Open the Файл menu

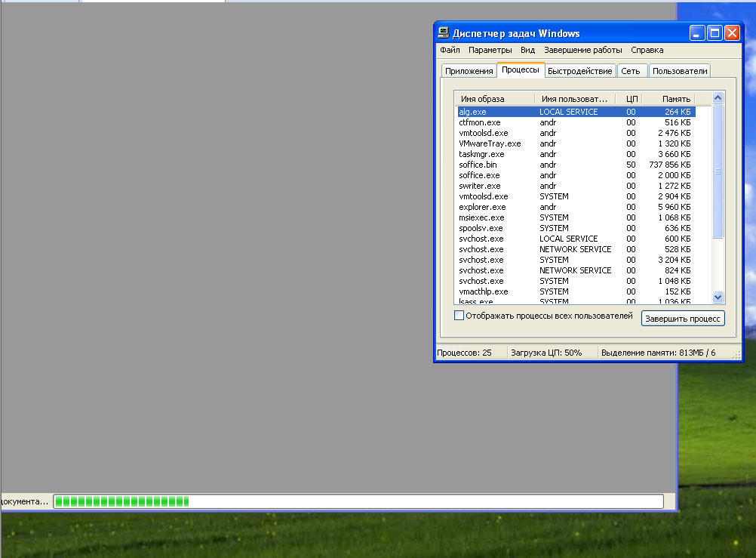(450, 50)
